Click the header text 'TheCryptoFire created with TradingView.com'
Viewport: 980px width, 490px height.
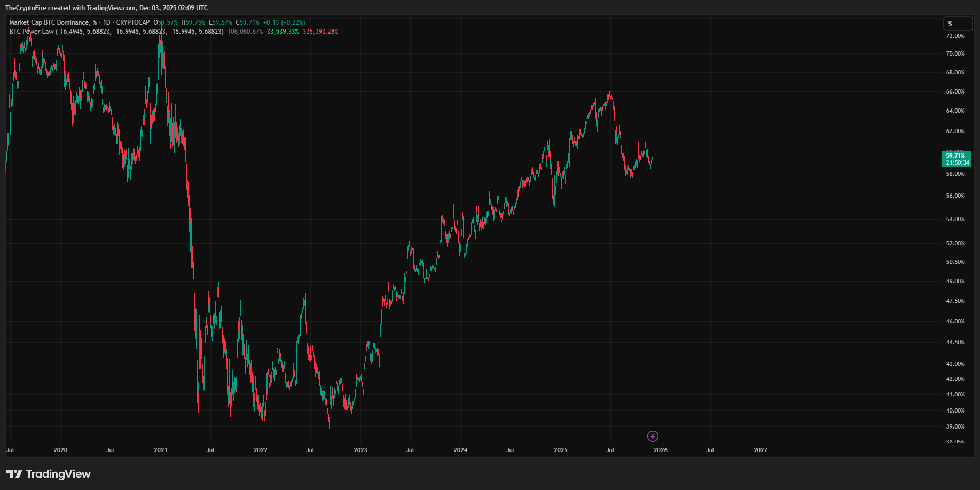tap(70, 8)
